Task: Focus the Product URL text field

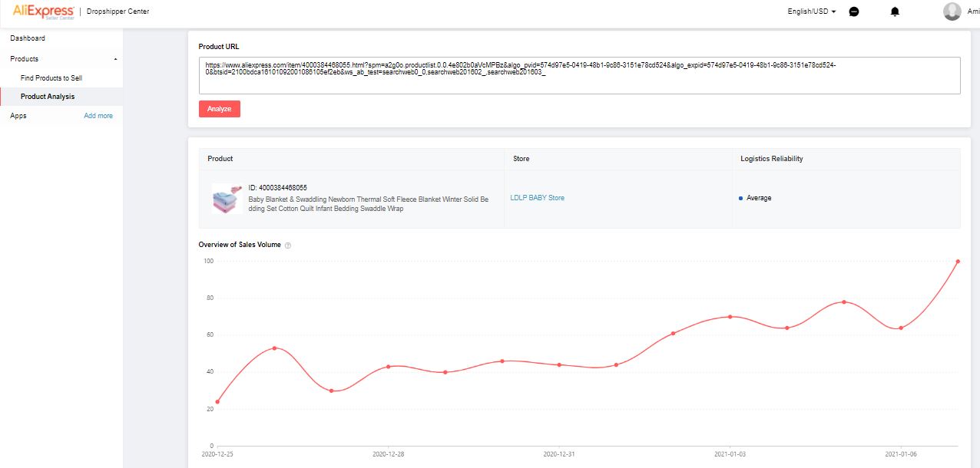Action: click(x=579, y=75)
